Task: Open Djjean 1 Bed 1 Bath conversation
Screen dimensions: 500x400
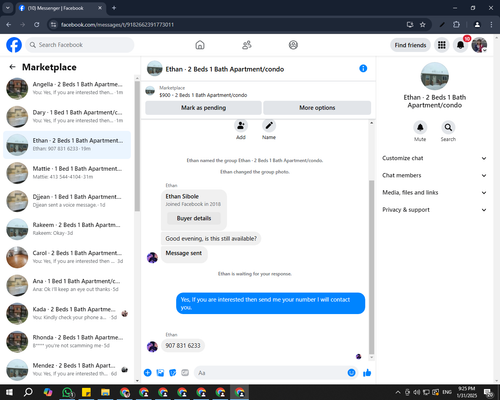Action: click(67, 201)
